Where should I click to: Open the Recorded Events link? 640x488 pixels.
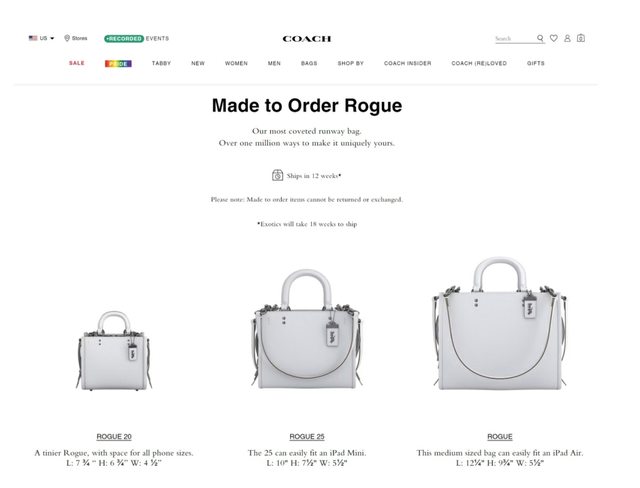click(137, 39)
